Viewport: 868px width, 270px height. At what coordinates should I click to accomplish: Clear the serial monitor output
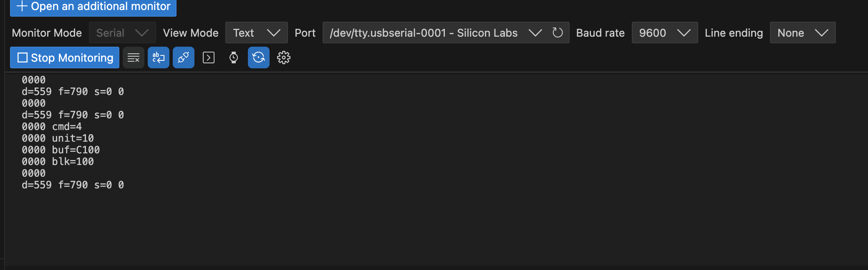(134, 57)
